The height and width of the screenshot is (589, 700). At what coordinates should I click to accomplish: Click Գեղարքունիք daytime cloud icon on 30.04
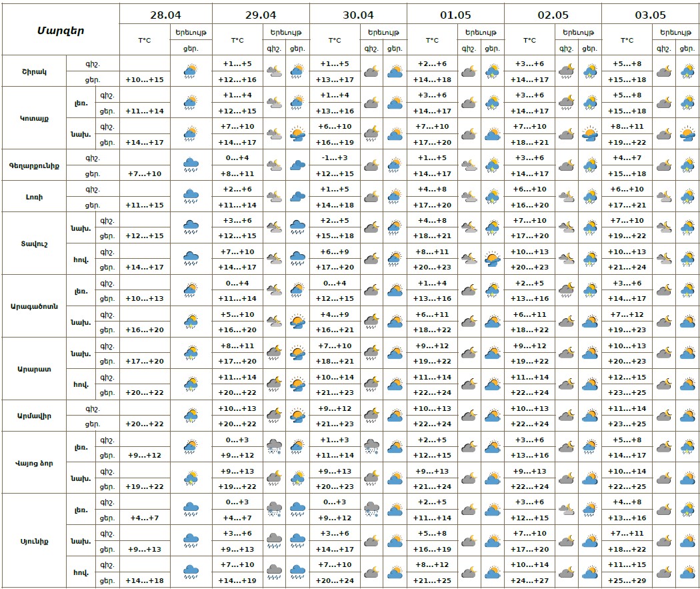395,165
